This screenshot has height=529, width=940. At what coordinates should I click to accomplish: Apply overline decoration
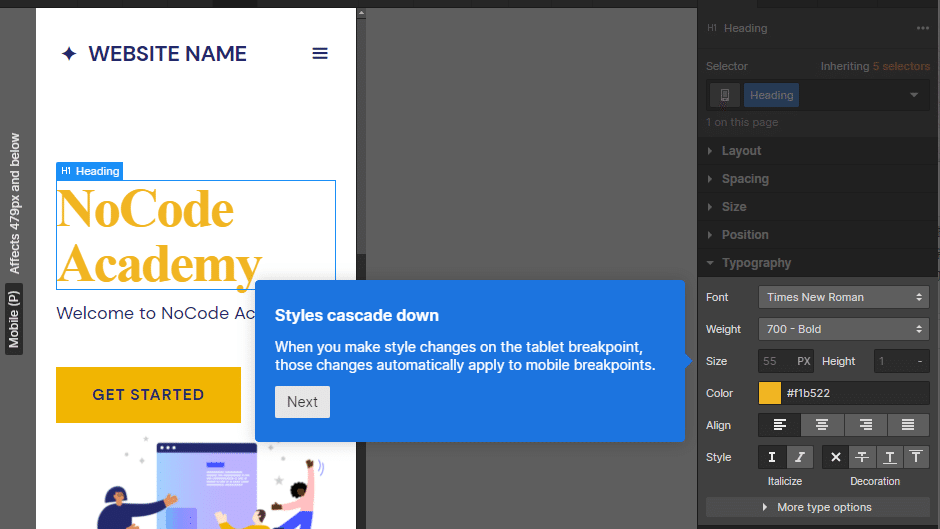tap(916, 457)
